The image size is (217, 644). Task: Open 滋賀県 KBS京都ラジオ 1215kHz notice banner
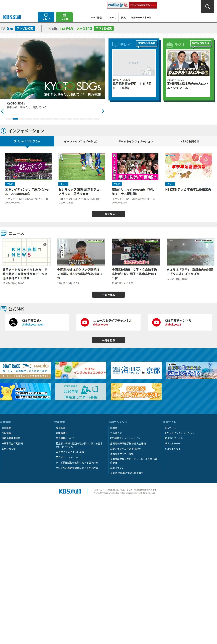click(26, 392)
